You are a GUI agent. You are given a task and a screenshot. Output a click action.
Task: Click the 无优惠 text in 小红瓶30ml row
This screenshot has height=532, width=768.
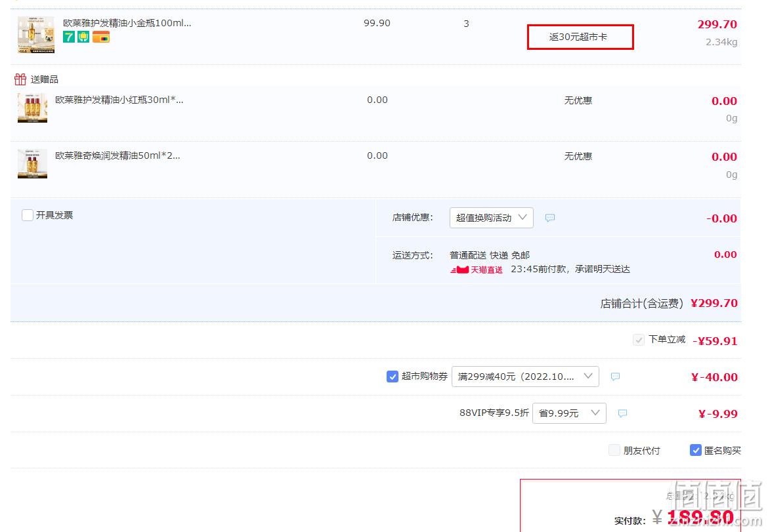pyautogui.click(x=578, y=100)
